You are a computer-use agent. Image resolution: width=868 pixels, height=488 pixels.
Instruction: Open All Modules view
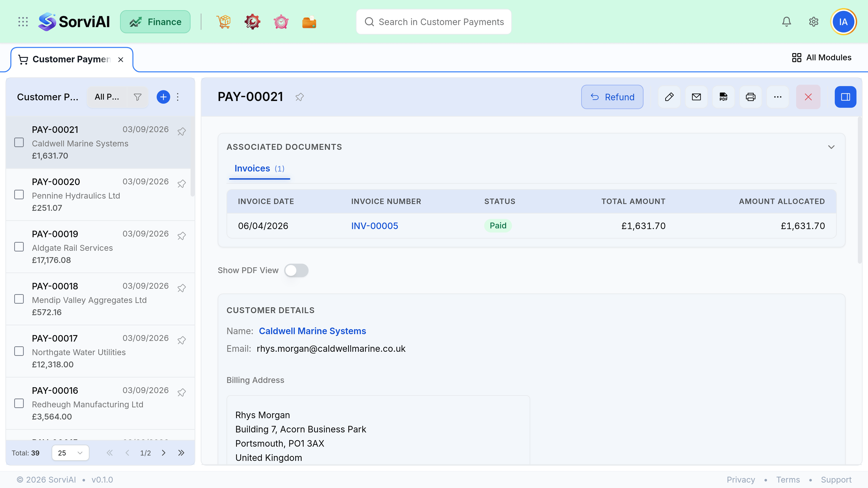(x=821, y=58)
